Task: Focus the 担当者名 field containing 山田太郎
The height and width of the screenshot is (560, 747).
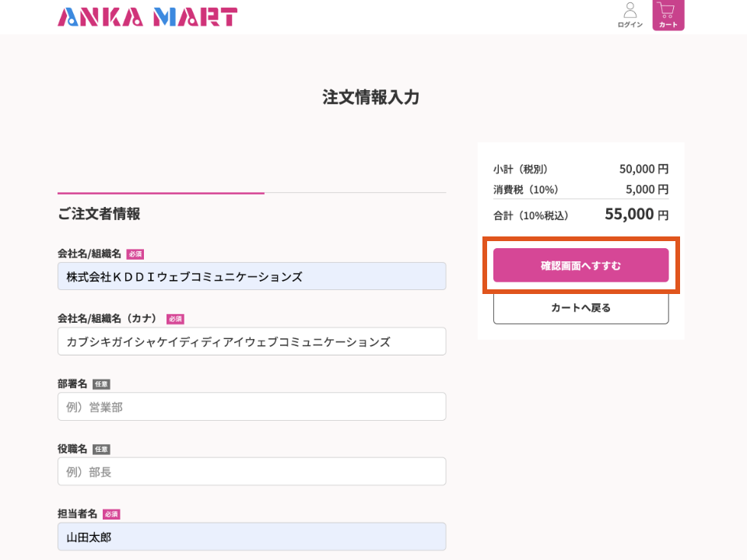Action: (x=251, y=537)
